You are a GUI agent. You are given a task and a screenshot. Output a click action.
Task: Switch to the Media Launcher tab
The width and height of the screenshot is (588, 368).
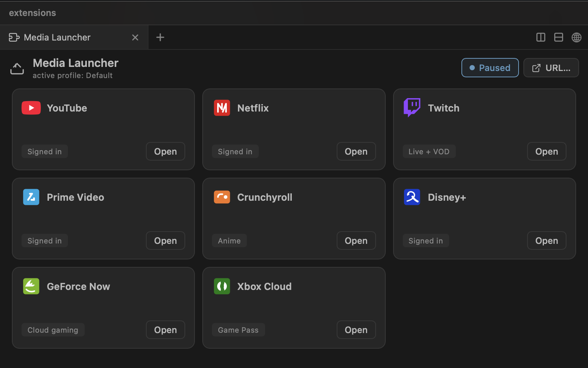coord(74,37)
